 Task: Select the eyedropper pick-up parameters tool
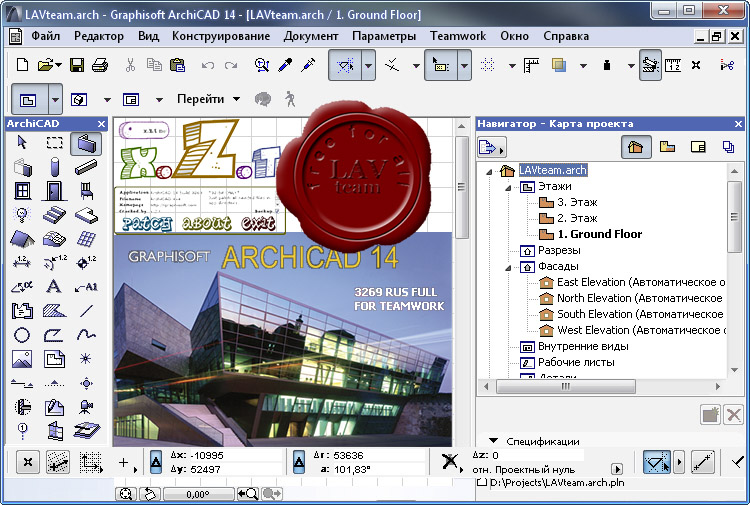285,65
